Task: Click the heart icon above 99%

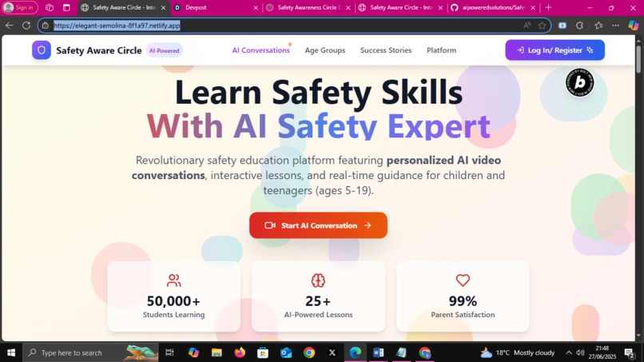Action: click(x=463, y=280)
